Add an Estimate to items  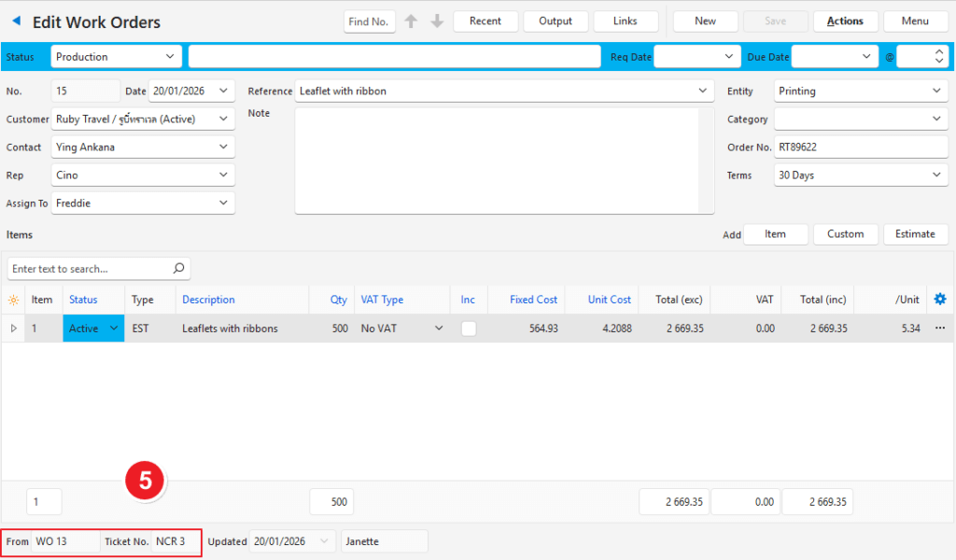[x=915, y=234]
